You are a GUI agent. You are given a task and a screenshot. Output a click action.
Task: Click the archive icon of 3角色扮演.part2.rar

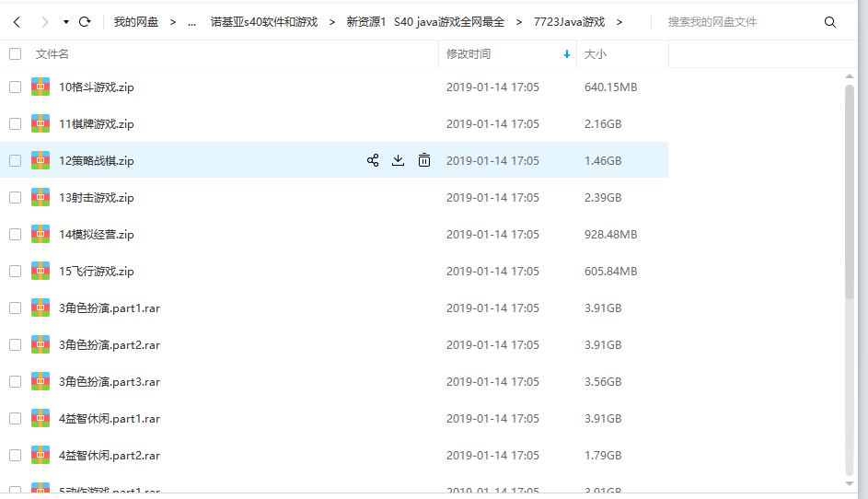click(41, 345)
